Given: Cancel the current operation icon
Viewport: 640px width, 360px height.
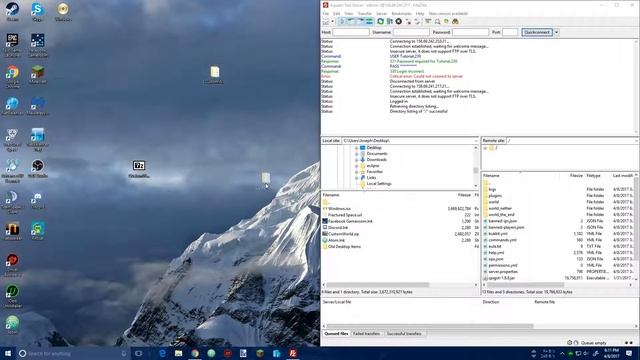Looking at the screenshot, I should pos(398,21).
